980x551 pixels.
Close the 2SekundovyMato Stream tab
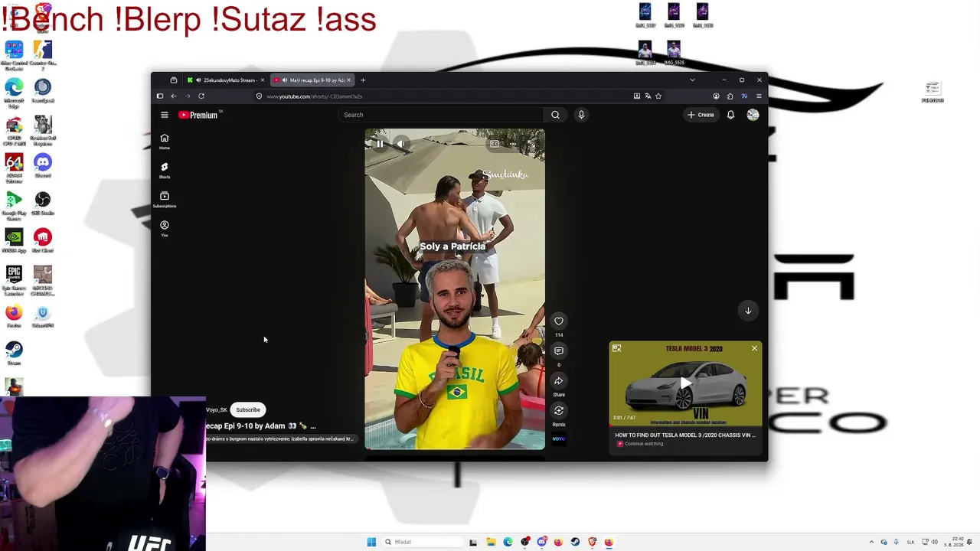(x=262, y=80)
